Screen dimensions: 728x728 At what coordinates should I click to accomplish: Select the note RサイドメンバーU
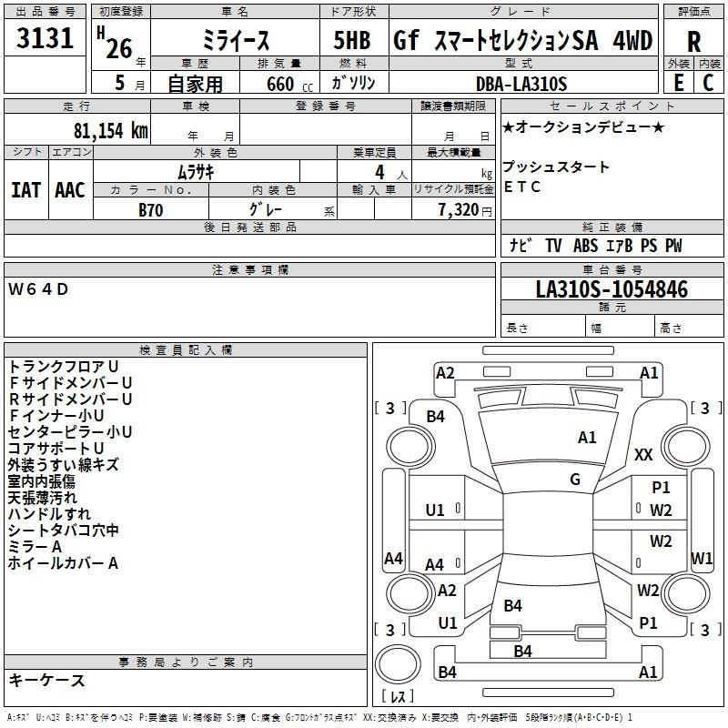pyautogui.click(x=70, y=399)
